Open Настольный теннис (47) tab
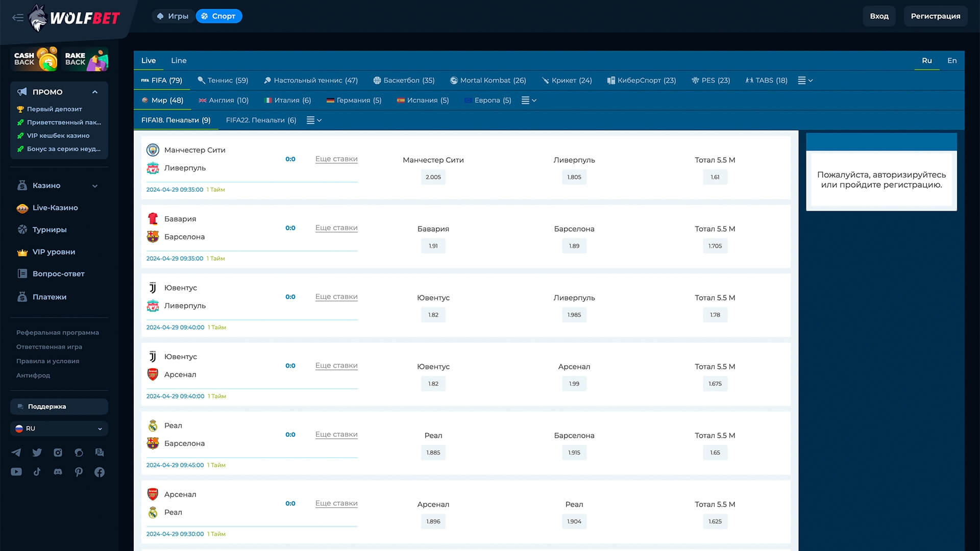The height and width of the screenshot is (551, 980). click(x=311, y=81)
